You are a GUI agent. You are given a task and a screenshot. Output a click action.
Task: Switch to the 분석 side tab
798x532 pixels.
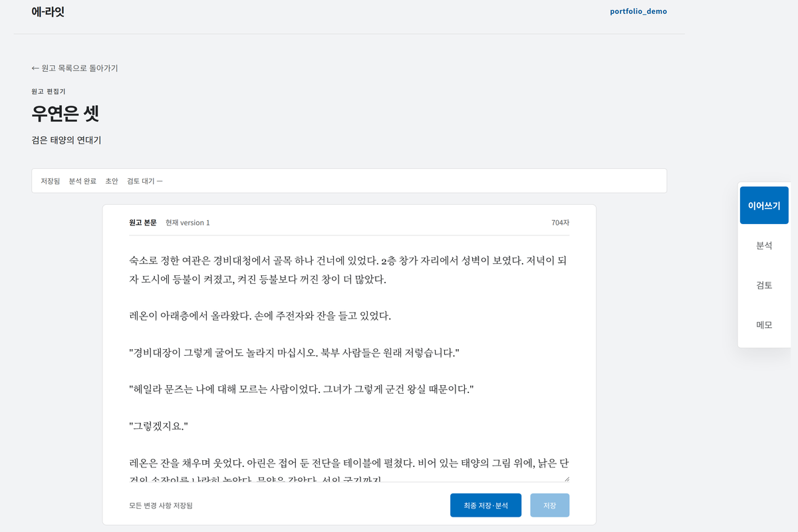(764, 245)
